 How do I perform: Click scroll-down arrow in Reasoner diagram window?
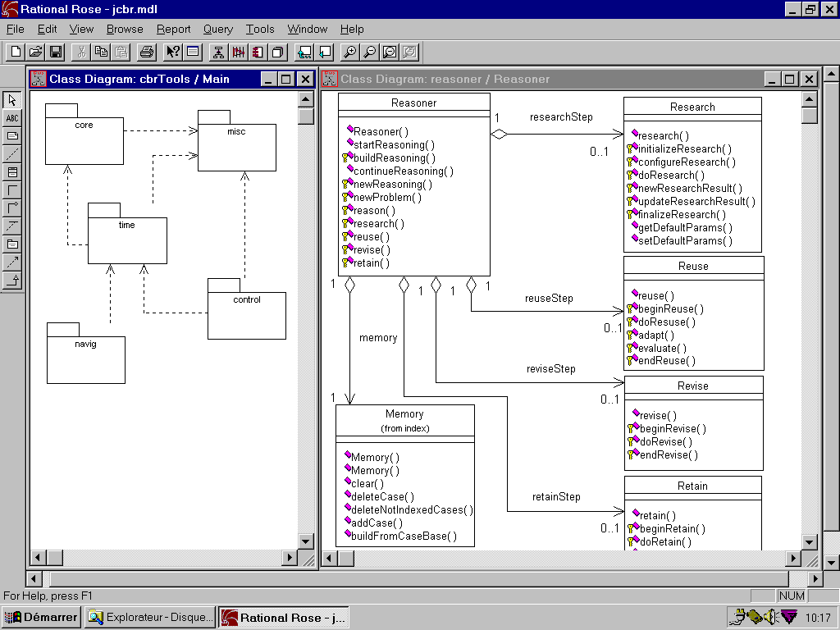tap(810, 542)
